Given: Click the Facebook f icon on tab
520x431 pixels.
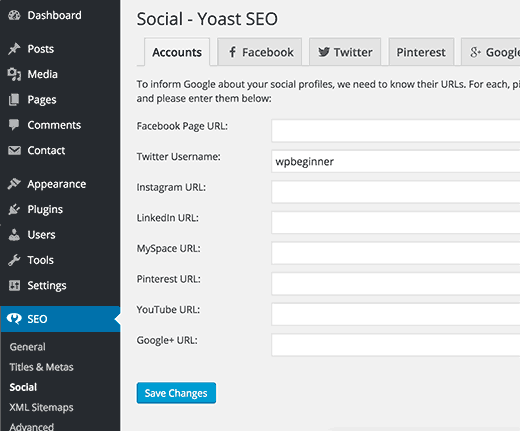Looking at the screenshot, I should click(x=232, y=52).
